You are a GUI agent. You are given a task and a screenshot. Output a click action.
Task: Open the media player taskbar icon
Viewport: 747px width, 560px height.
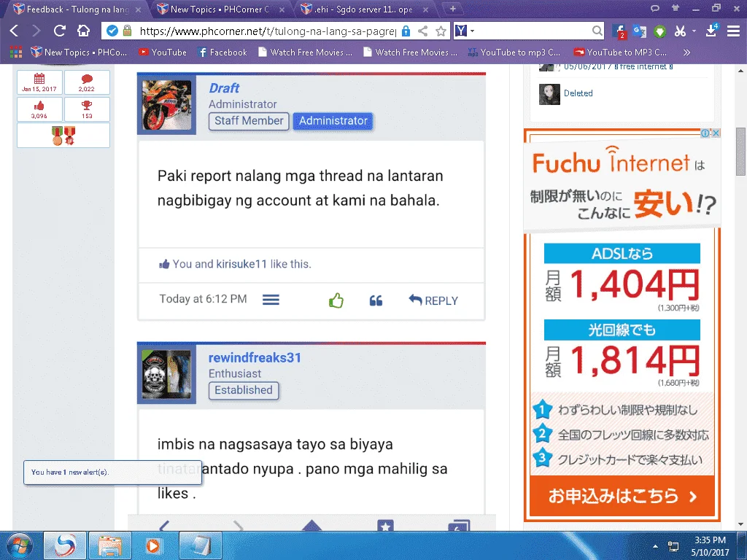[153, 545]
